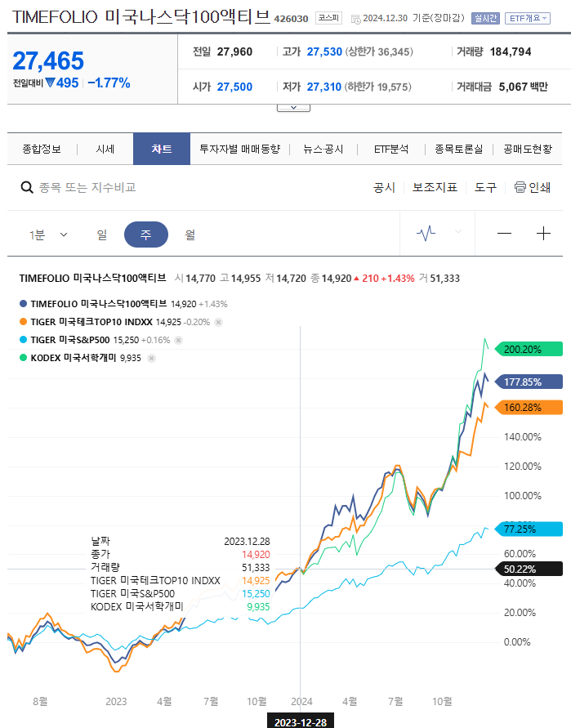Screen dimensions: 571x728
Task: Open the 도구 tools menu
Action: point(485,188)
